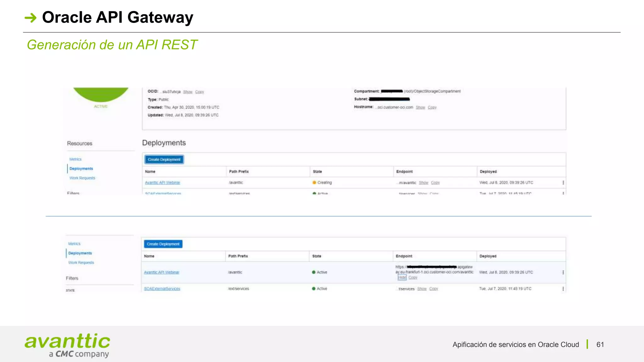Click Copy link next to Hostname
The height and width of the screenshot is (362, 644).
[432, 107]
